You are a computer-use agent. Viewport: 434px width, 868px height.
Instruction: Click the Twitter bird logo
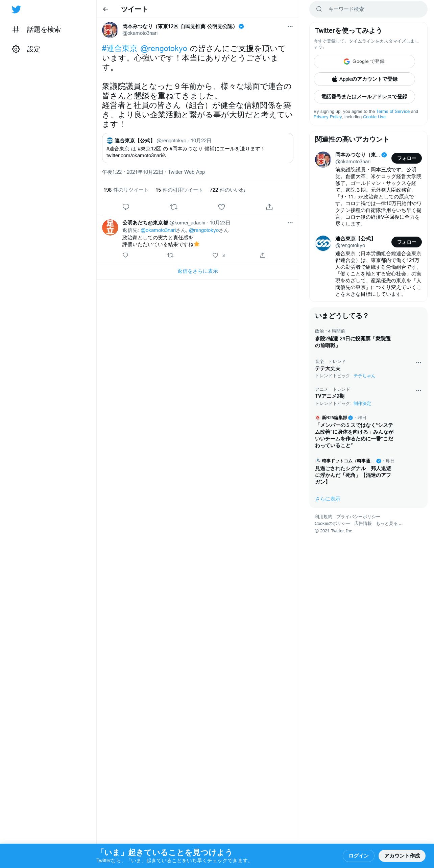pyautogui.click(x=16, y=9)
